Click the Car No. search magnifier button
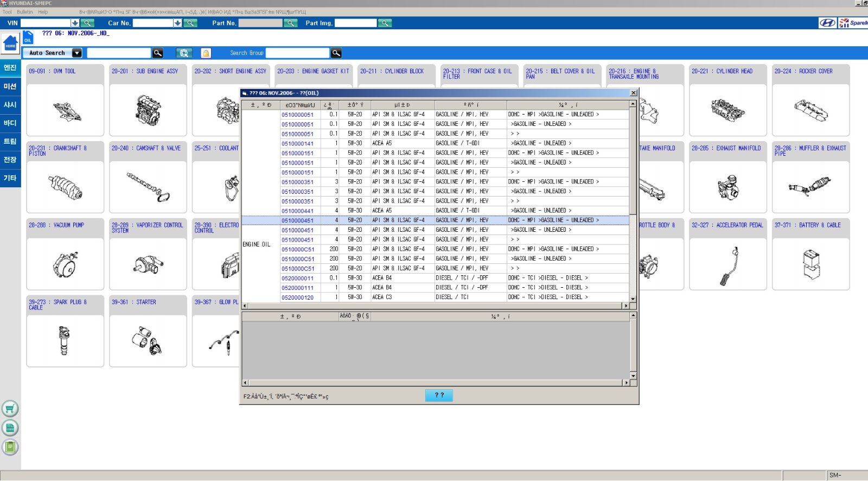Viewport: 868px width, 481px height. pyautogui.click(x=190, y=23)
